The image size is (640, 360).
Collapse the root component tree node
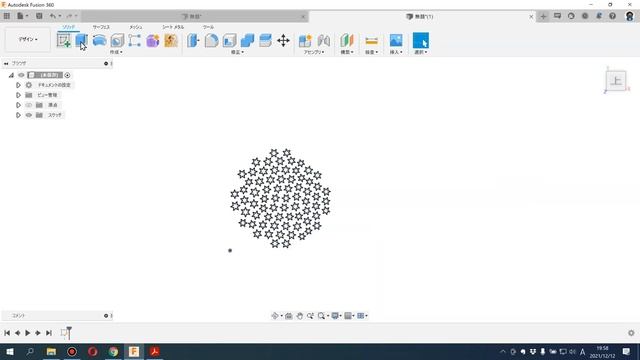(x=11, y=75)
